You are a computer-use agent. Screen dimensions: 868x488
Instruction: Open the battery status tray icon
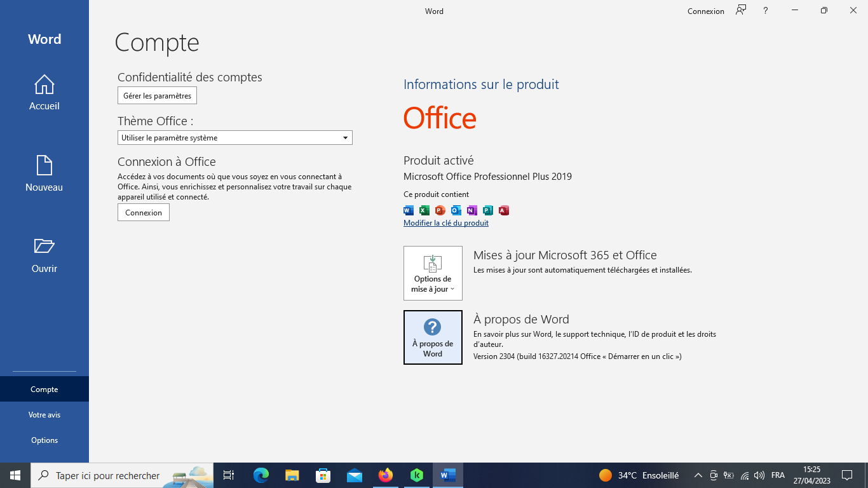point(729,475)
